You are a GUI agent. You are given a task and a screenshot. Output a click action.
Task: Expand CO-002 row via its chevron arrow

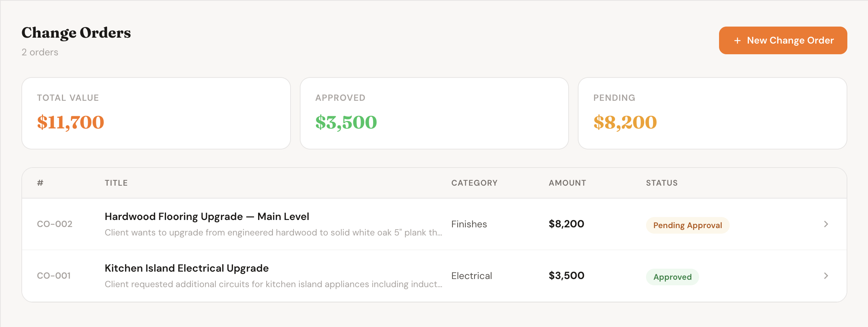pos(826,224)
